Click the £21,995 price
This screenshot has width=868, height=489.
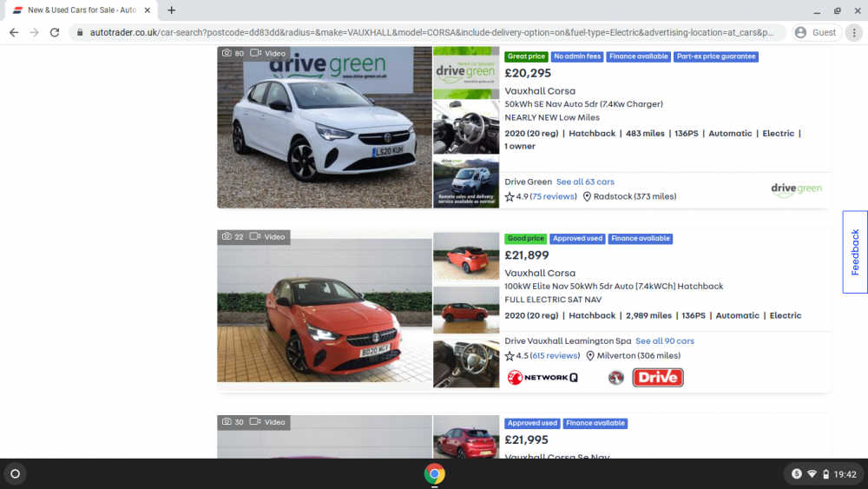pyautogui.click(x=526, y=440)
